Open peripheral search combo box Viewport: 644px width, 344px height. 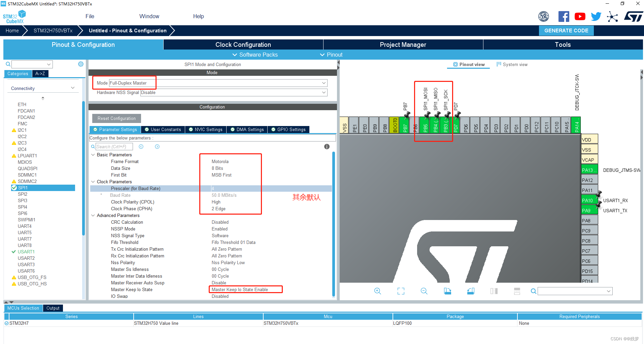[32, 64]
